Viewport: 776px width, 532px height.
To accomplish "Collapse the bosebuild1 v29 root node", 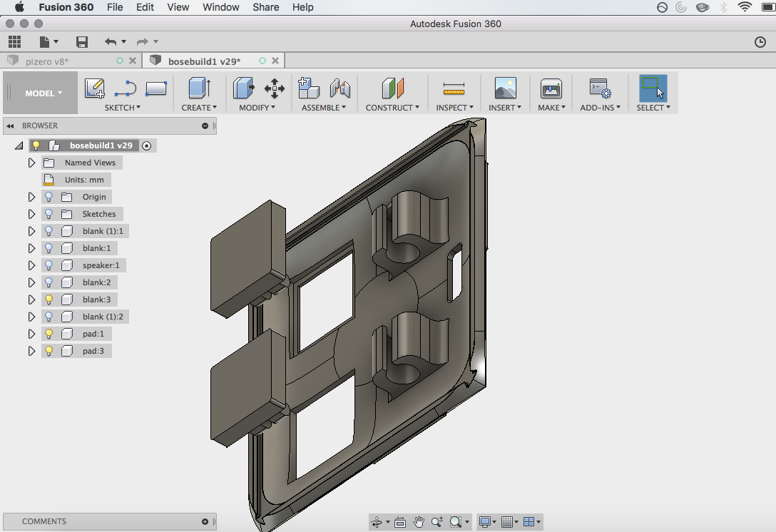I will (19, 145).
